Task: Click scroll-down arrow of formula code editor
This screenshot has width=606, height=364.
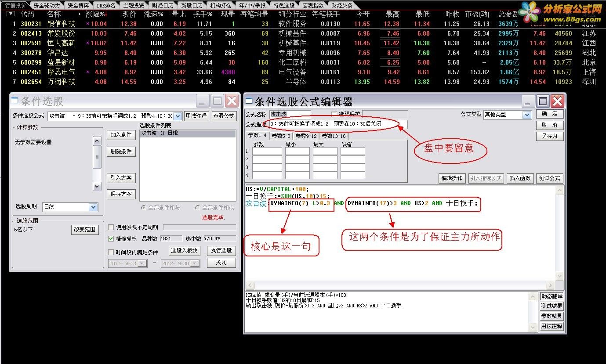Action: (x=559, y=276)
